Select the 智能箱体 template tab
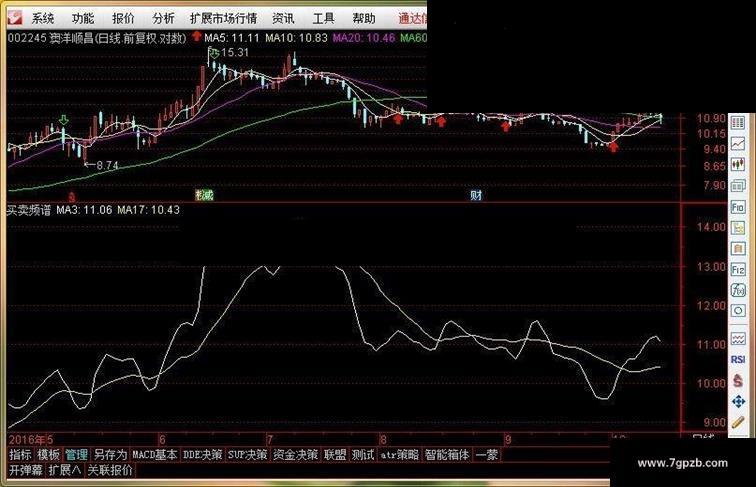 pos(447,455)
